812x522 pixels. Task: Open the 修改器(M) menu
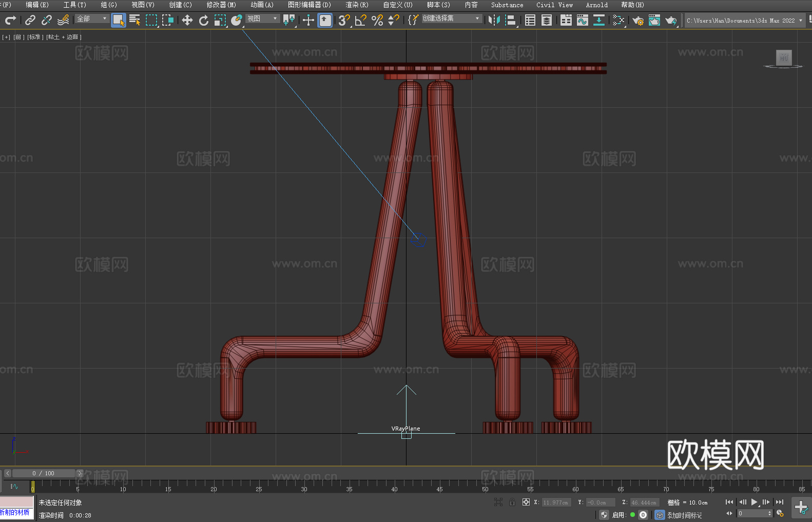tap(221, 5)
